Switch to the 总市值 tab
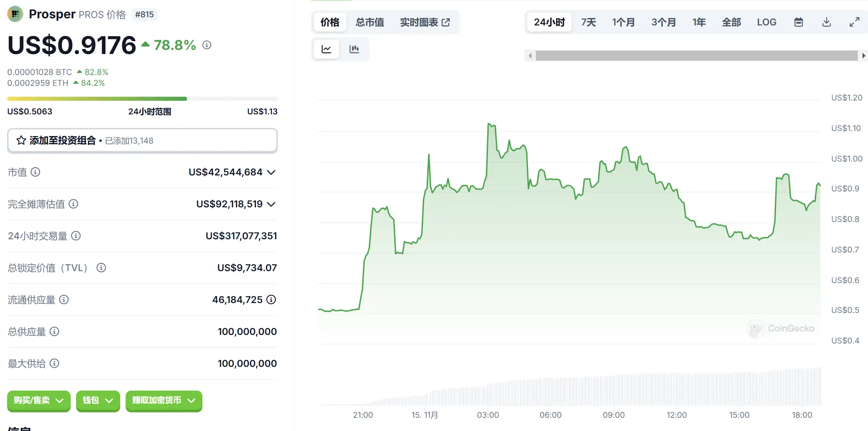 [x=369, y=22]
